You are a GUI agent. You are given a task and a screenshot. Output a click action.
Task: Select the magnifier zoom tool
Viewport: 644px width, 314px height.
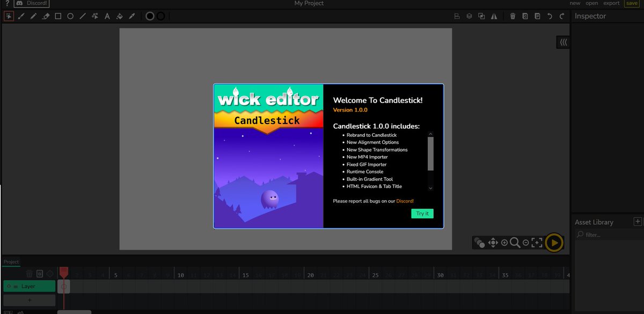click(515, 243)
